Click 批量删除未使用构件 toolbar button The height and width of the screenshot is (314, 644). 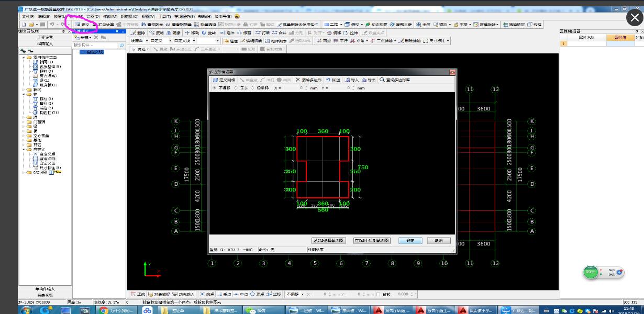pos(297,25)
